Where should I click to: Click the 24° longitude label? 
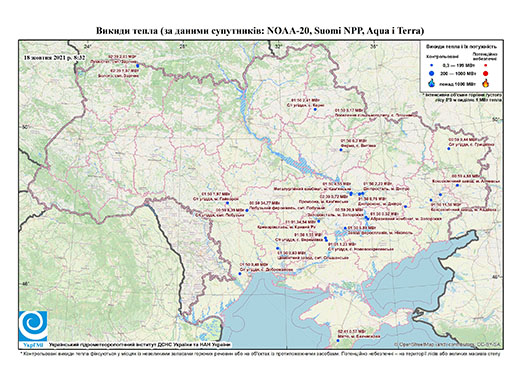point(88,47)
